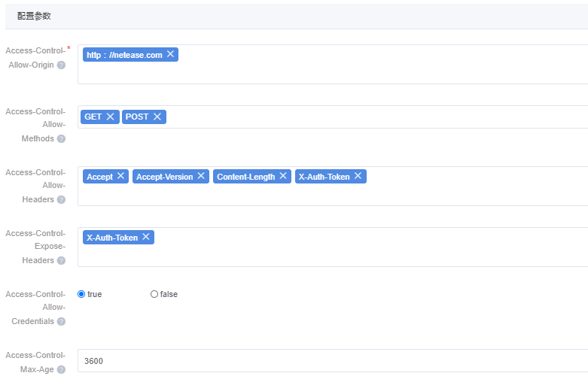Show help for Access-Control-Allow-Credentials
The height and width of the screenshot is (379, 588).
61,322
